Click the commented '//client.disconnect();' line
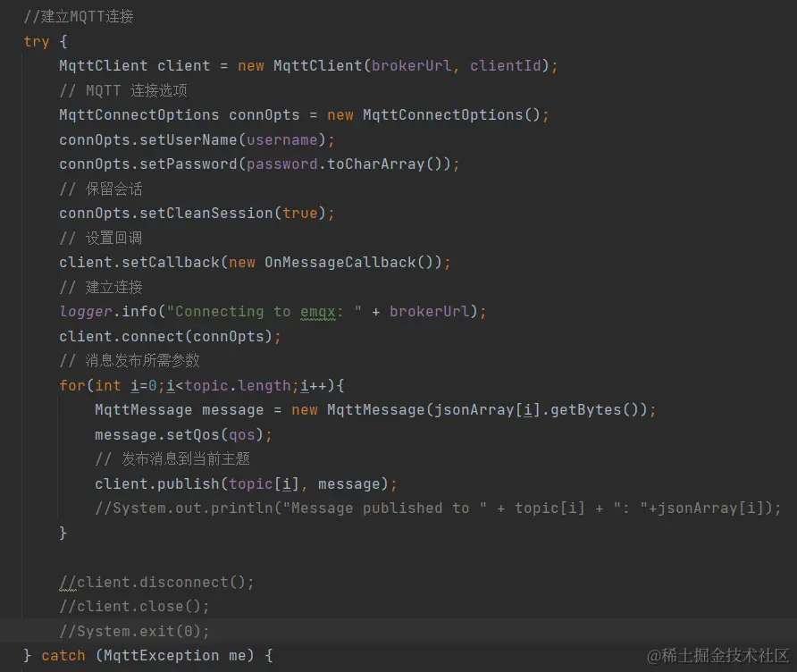Viewport: 797px width, 672px height. 156,582
